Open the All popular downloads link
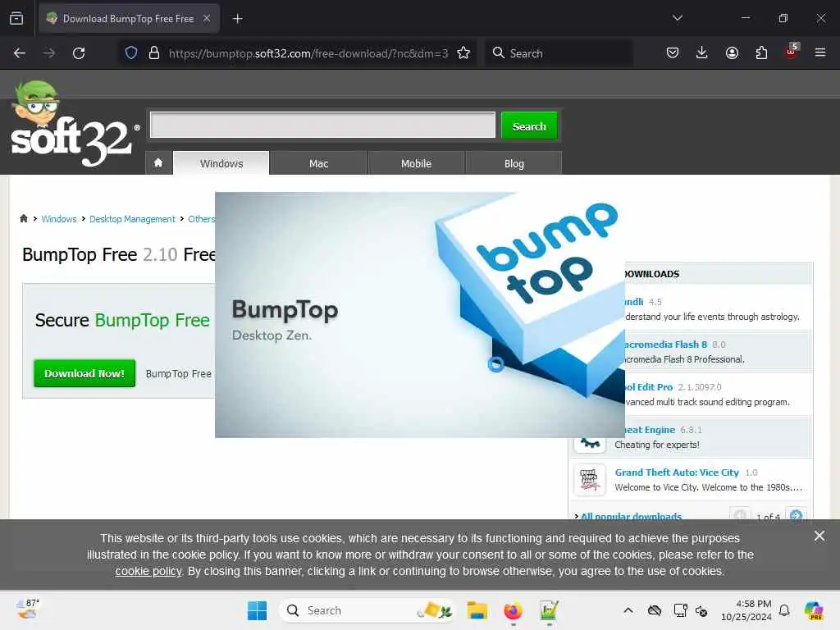840x630 pixels. (631, 517)
